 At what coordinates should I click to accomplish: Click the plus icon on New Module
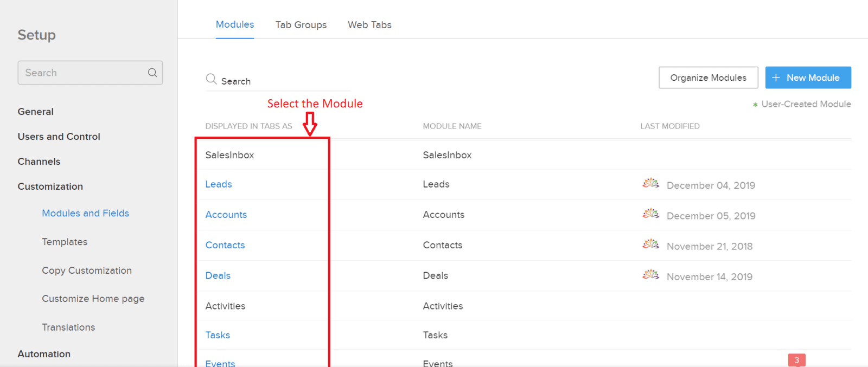[776, 78]
